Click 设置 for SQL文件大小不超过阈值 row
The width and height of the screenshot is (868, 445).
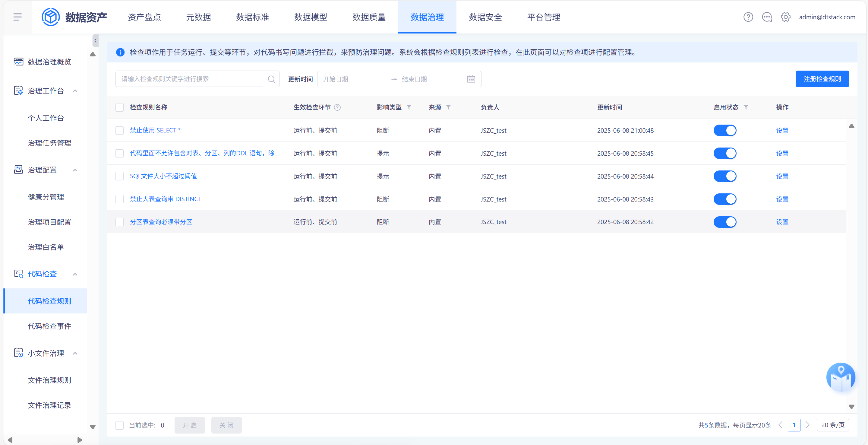coord(782,176)
